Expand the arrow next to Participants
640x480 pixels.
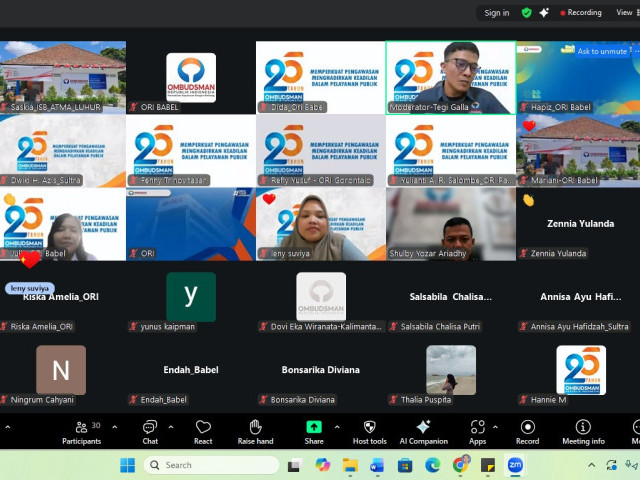(114, 427)
